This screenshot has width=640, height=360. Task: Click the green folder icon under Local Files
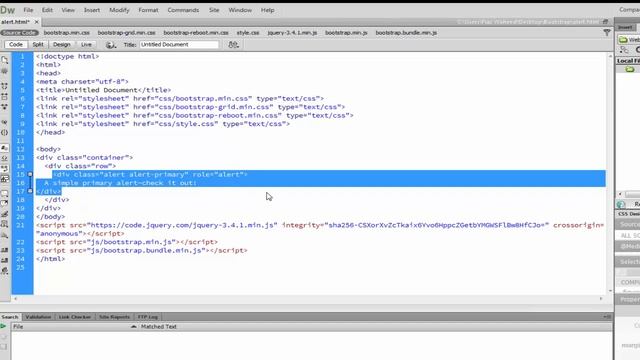tap(630, 69)
